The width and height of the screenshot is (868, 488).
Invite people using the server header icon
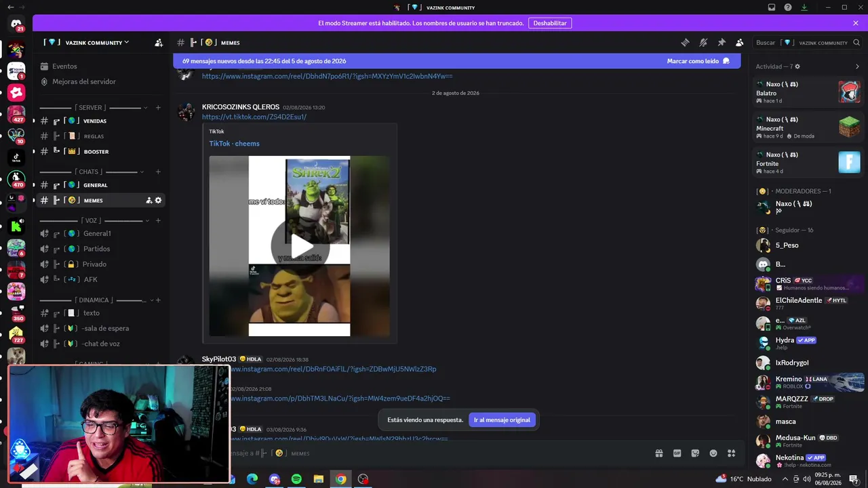click(159, 43)
